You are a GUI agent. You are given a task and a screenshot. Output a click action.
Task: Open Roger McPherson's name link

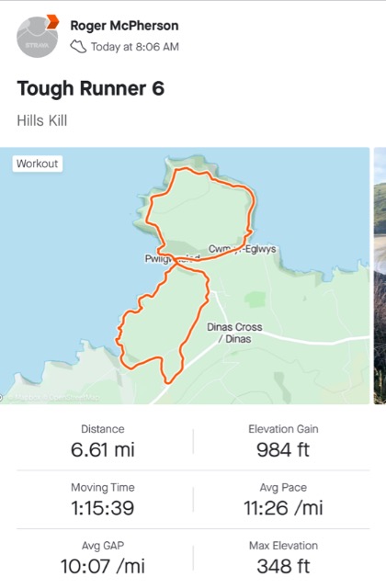(x=124, y=26)
